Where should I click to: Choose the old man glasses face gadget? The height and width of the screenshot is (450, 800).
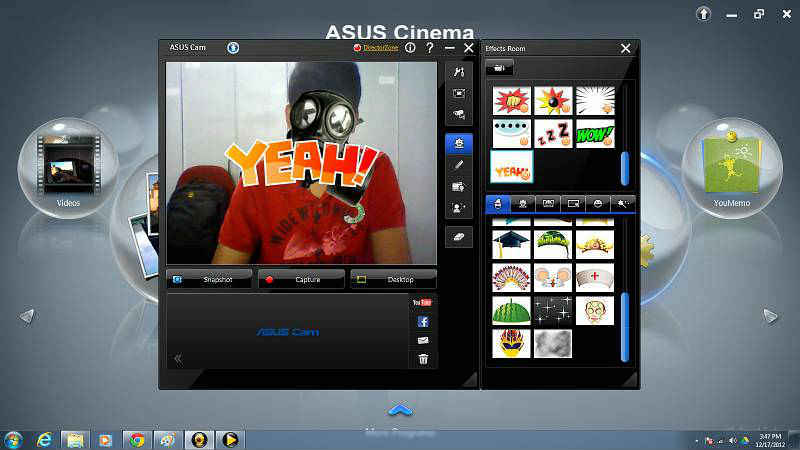595,310
